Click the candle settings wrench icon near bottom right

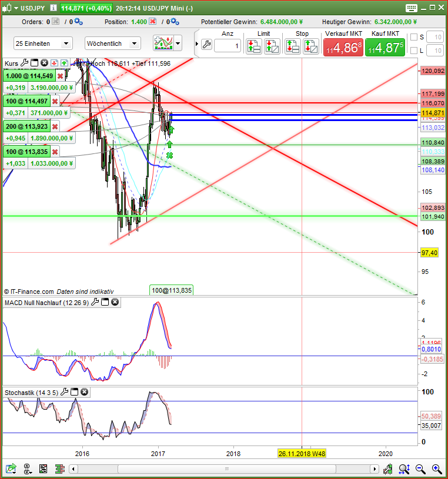[388, 468]
